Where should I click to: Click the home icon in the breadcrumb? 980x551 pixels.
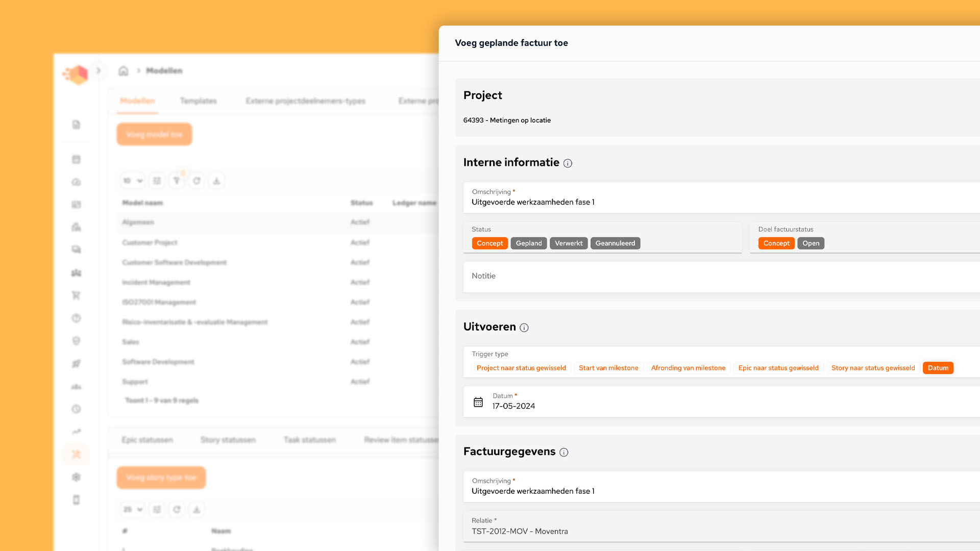124,70
